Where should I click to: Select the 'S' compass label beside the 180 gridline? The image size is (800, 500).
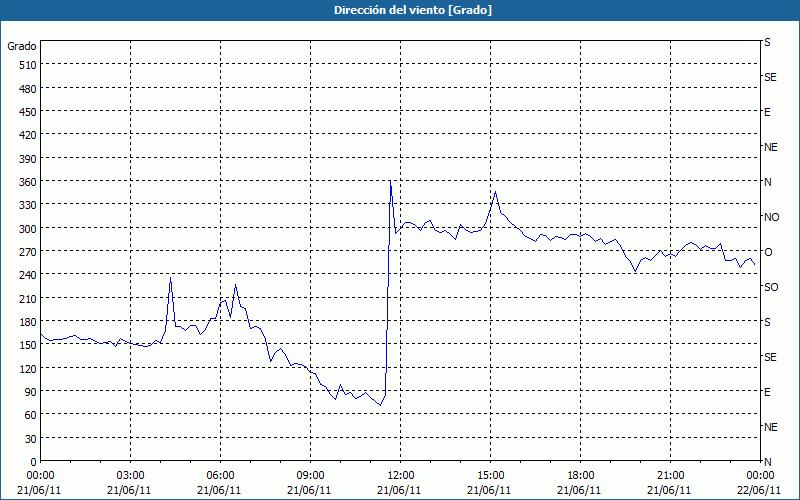click(767, 322)
